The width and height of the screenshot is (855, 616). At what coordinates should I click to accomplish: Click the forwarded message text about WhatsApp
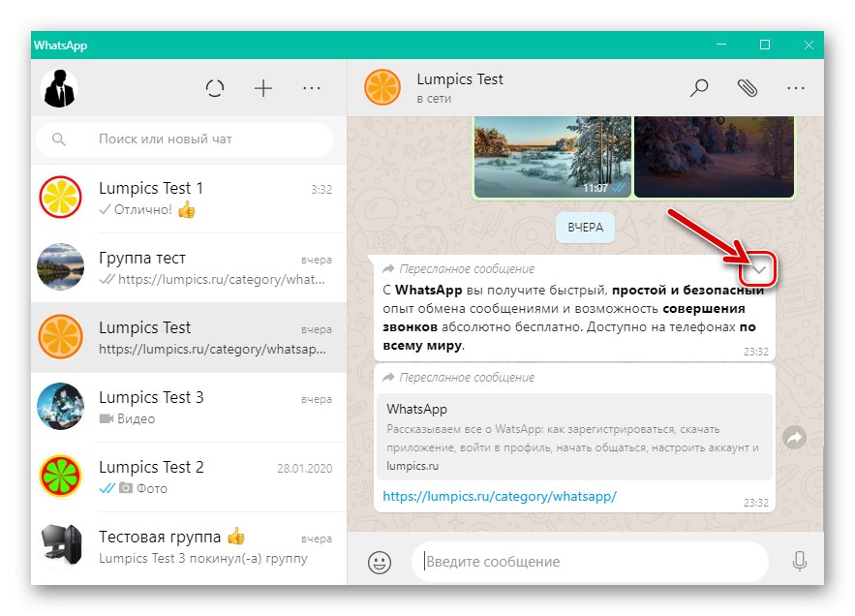[x=571, y=318]
